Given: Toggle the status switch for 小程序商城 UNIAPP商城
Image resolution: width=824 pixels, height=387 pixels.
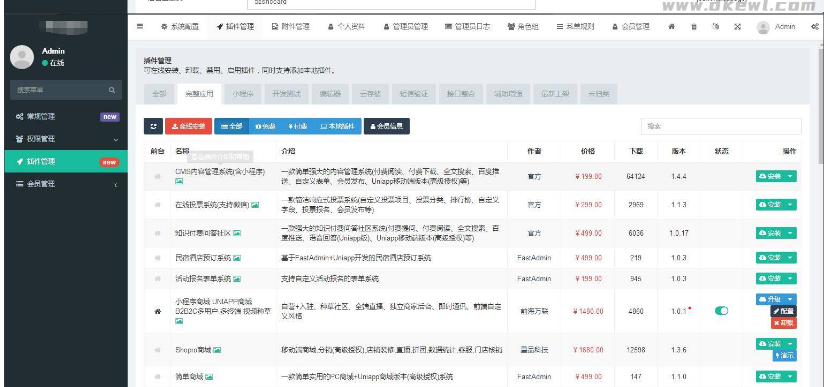Looking at the screenshot, I should pyautogui.click(x=722, y=311).
